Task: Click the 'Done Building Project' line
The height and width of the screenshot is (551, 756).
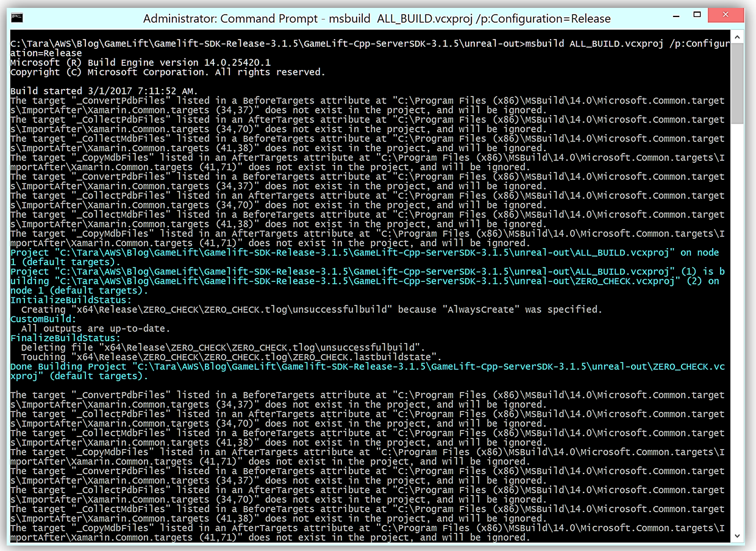Action: 368,366
